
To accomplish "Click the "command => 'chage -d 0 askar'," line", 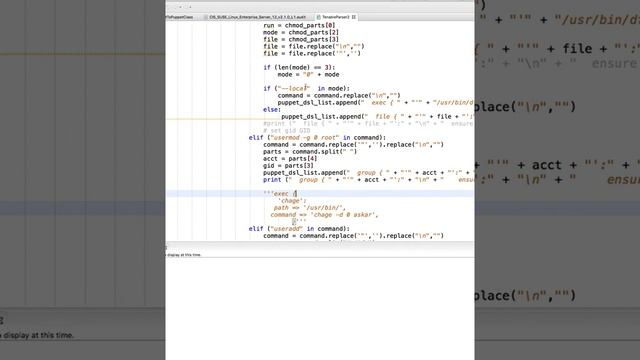I will [324, 215].
